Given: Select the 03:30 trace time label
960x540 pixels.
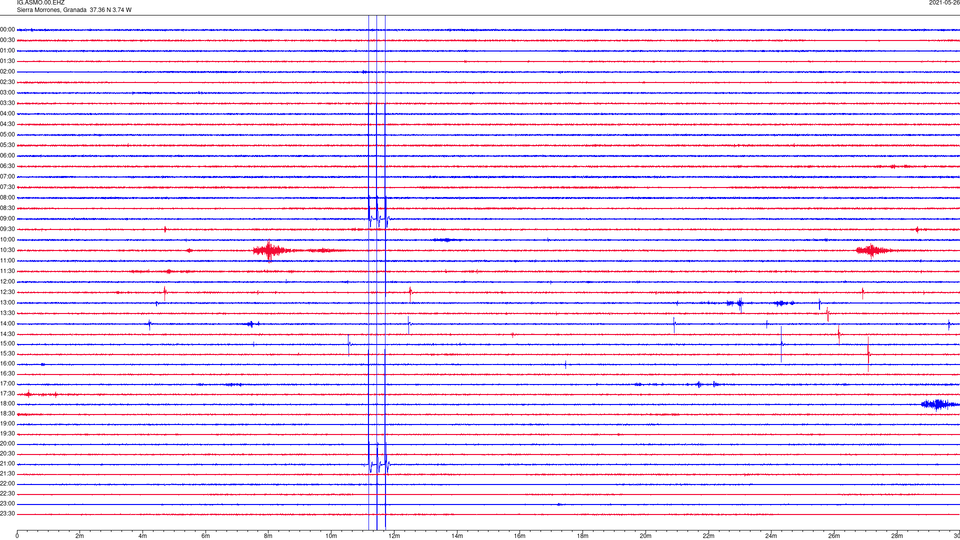Looking at the screenshot, I should (x=7, y=103).
